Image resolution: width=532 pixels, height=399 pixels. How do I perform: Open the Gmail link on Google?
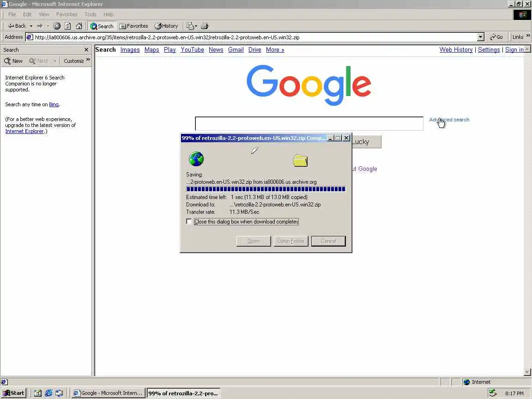click(x=236, y=49)
